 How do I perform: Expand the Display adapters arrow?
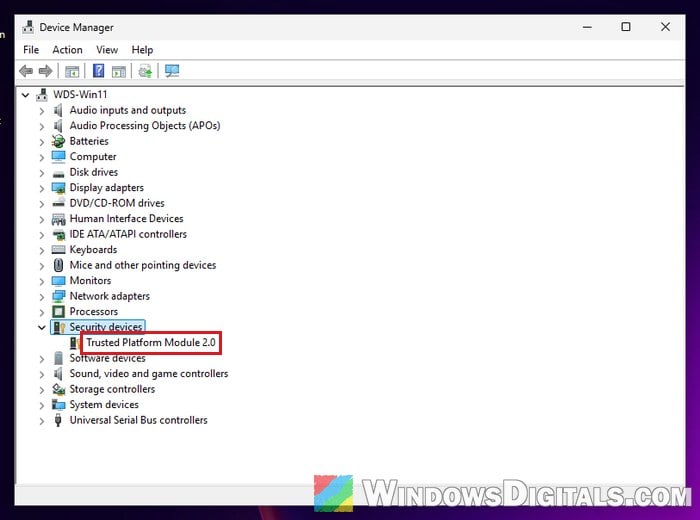42,188
